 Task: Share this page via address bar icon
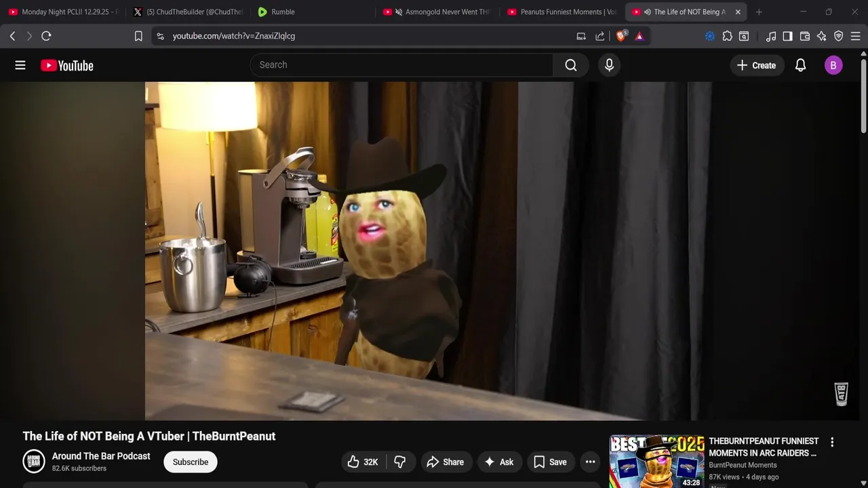599,36
